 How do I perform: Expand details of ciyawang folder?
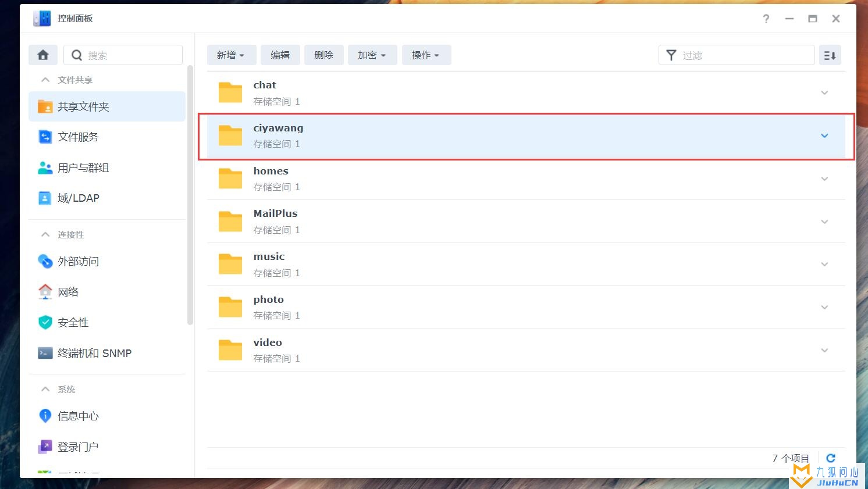coord(824,135)
